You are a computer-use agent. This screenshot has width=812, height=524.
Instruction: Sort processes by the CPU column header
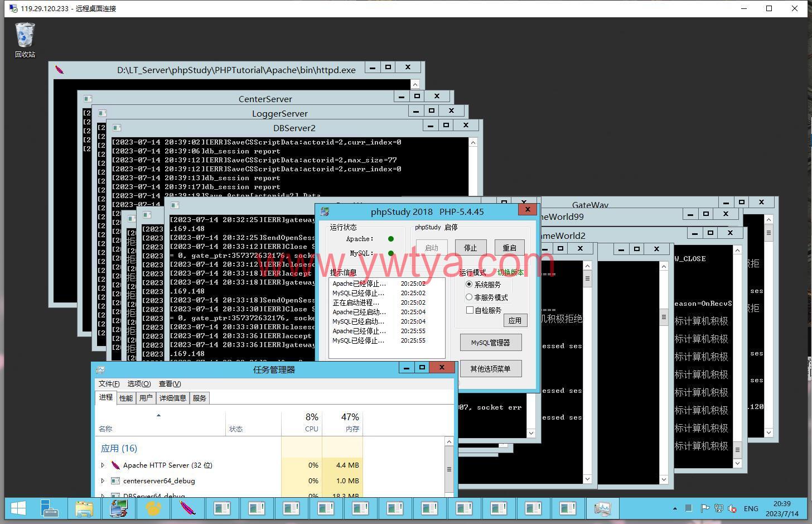tap(302, 424)
